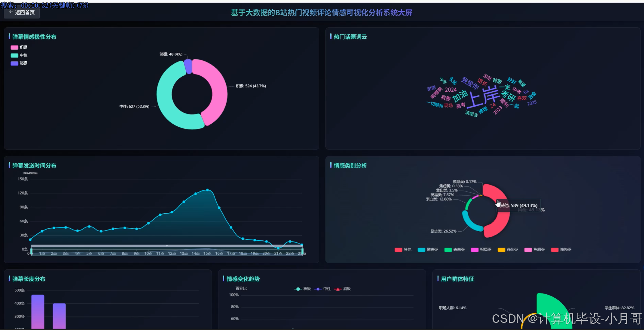Toggle the 消极 legend in 弹幕情感极性分布
The image size is (644, 330).
19,63
